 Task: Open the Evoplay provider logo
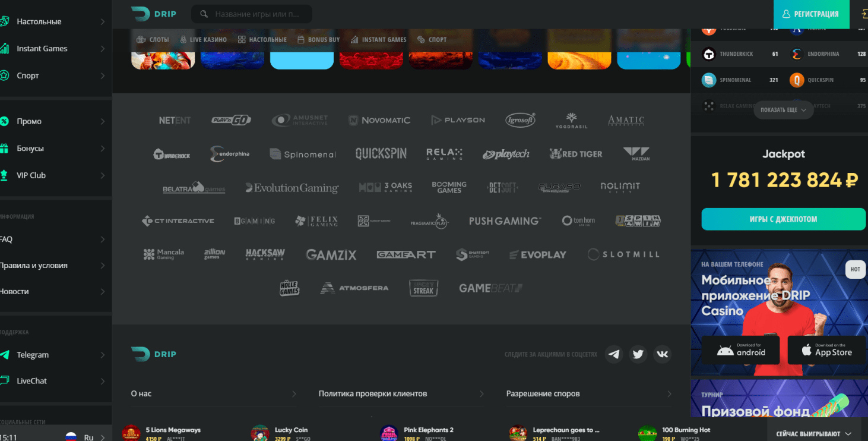point(538,255)
